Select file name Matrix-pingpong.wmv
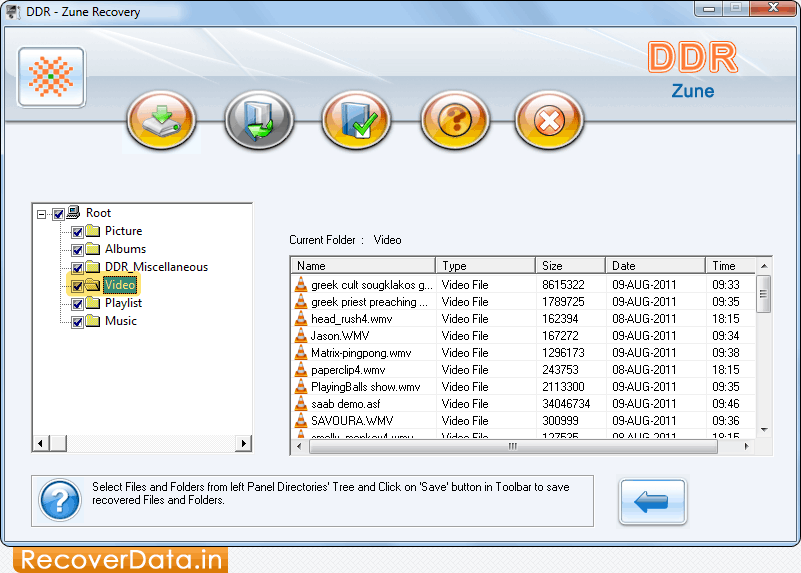This screenshot has height=573, width=801. coord(361,352)
